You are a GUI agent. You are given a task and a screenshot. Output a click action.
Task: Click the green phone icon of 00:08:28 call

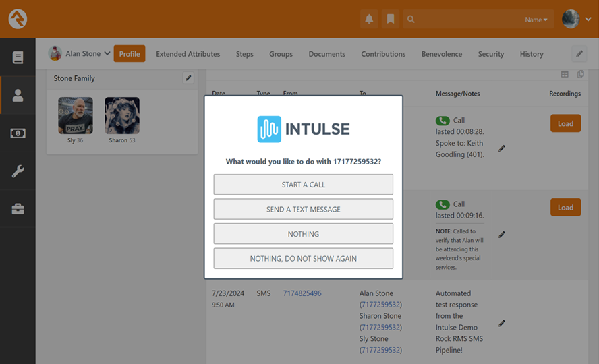[443, 121]
